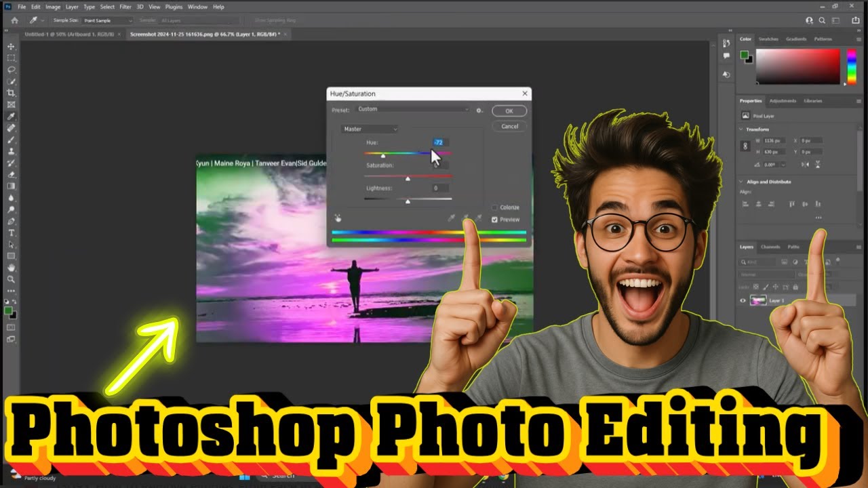Uncheck the Preview checkbox

(x=495, y=220)
